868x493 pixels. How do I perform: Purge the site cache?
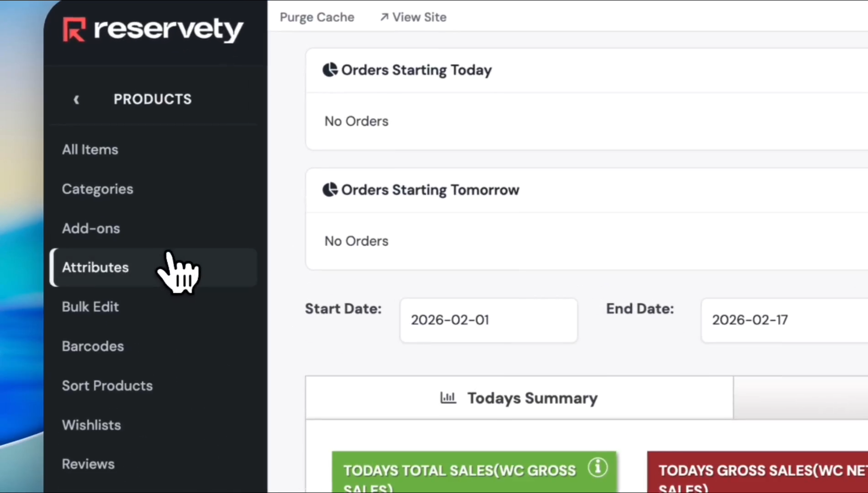pos(317,17)
